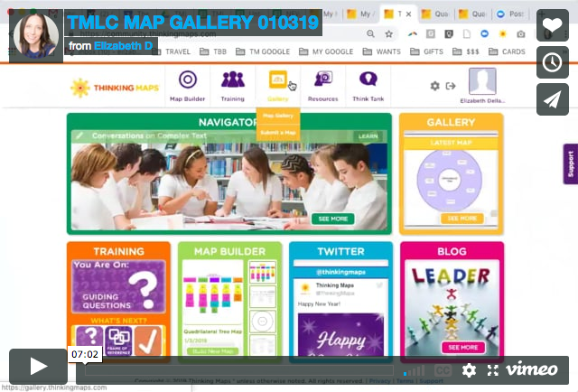Viewport: 578px width, 392px height.
Task: Go to Thinking Maps home logo
Action: click(115, 88)
